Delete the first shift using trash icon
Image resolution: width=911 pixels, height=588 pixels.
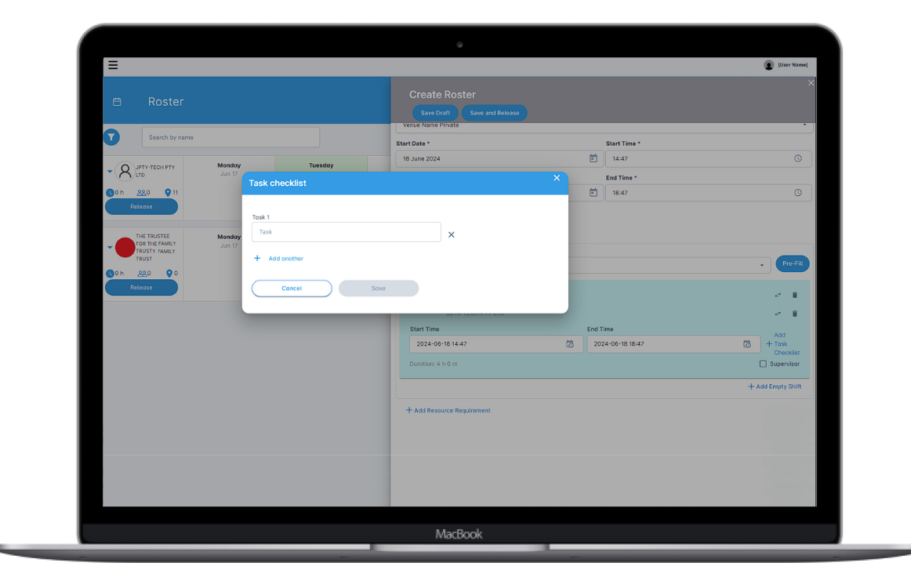coord(794,296)
